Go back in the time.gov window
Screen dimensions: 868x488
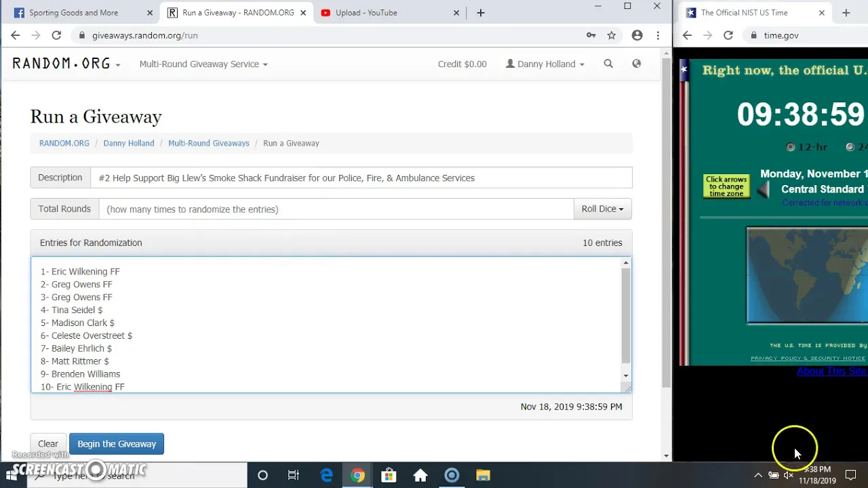click(687, 35)
